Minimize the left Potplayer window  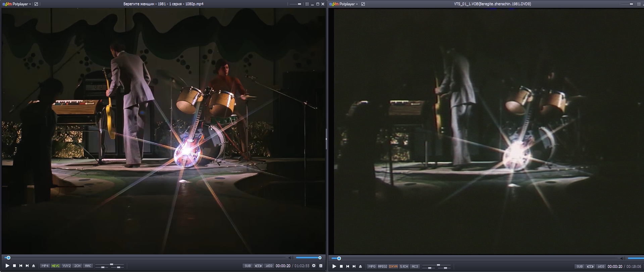[312, 4]
